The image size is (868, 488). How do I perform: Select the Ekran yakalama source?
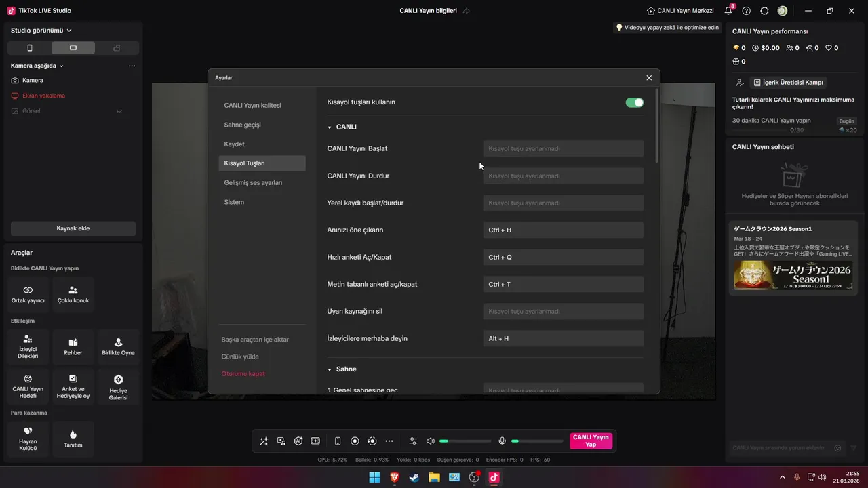pyautogui.click(x=43, y=96)
